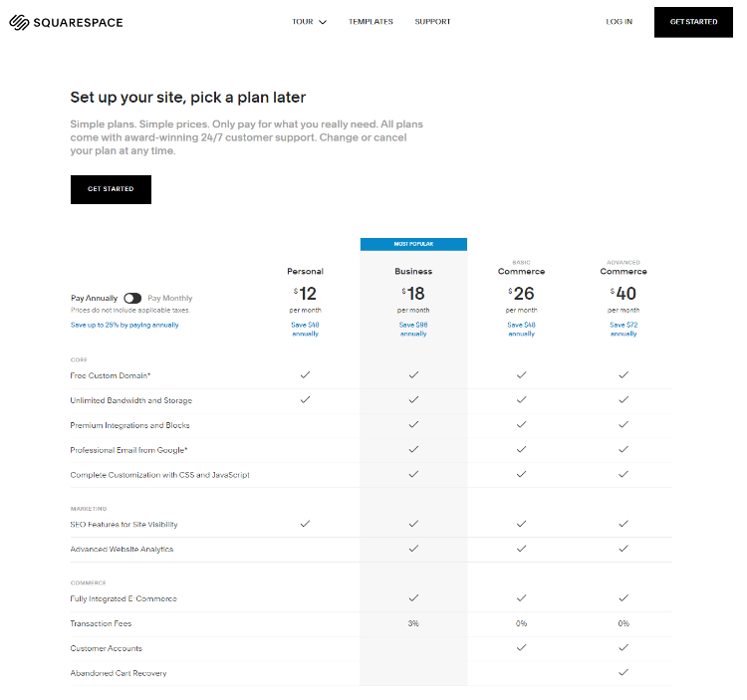Screen dimensions: 747x700
Task: Click the 0% transaction fee for Advanced Commerce
Action: pos(623,623)
